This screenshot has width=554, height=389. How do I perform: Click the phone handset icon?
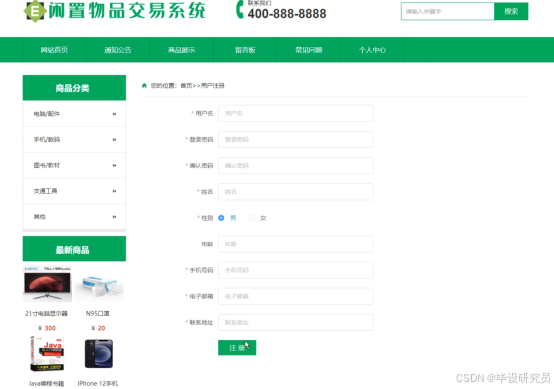coord(240,10)
